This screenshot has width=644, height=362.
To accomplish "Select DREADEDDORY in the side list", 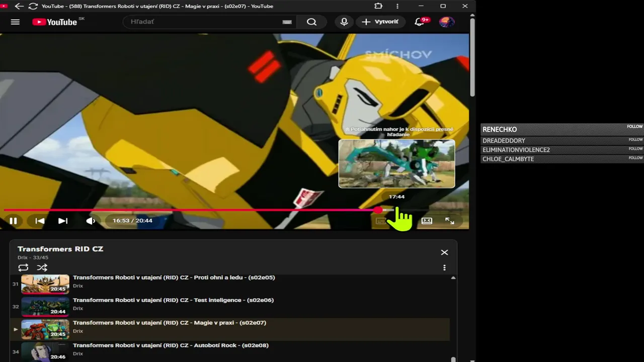I will coord(504,141).
